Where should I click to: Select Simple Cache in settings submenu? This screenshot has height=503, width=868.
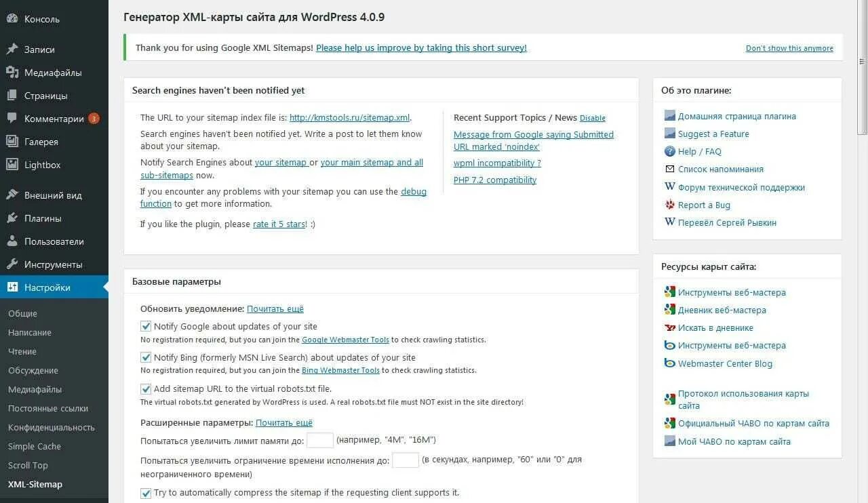[35, 446]
